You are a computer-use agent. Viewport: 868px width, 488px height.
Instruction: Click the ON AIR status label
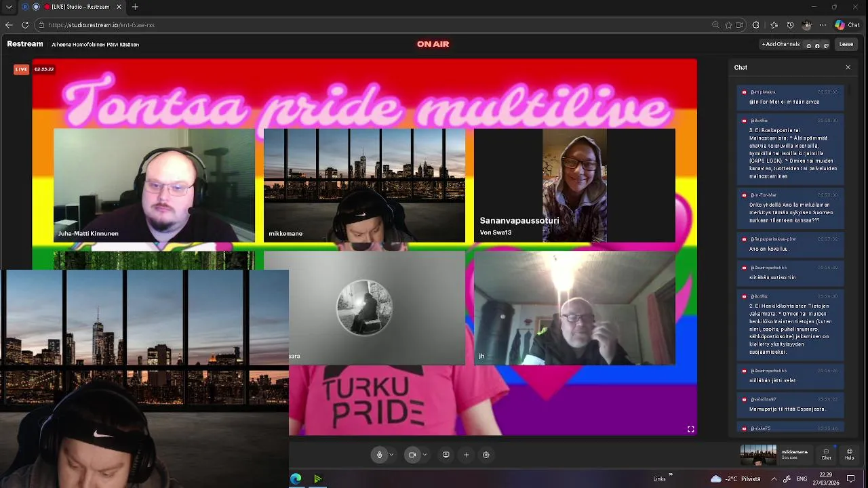click(x=433, y=44)
